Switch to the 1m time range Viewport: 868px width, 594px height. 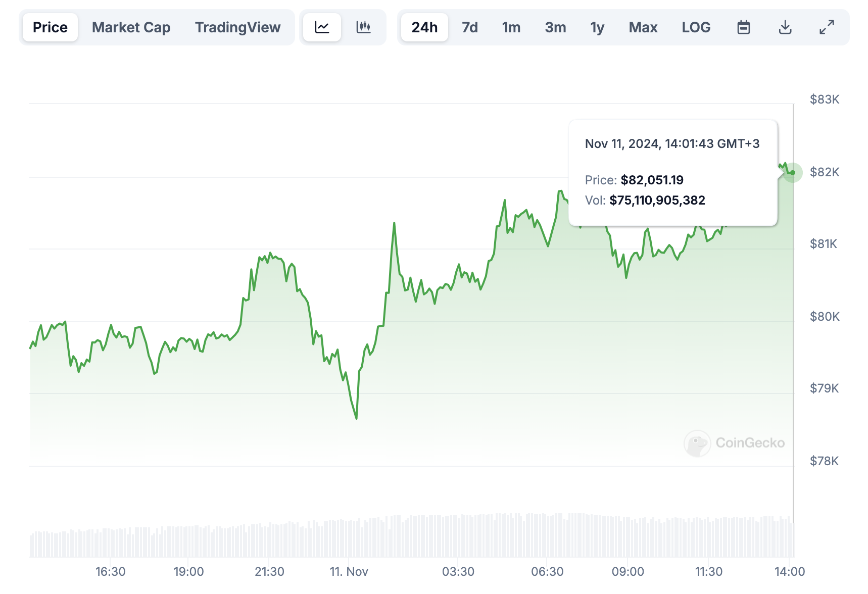click(511, 27)
